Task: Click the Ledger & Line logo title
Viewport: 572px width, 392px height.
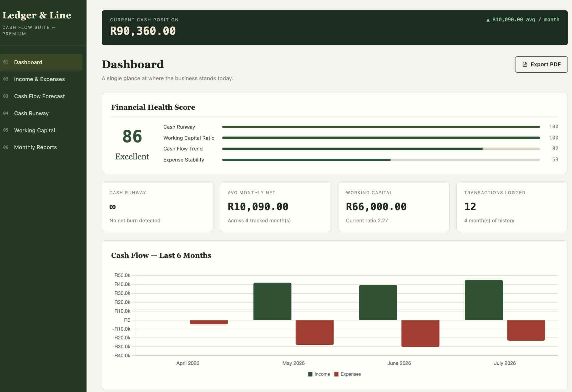Action: 37,15
